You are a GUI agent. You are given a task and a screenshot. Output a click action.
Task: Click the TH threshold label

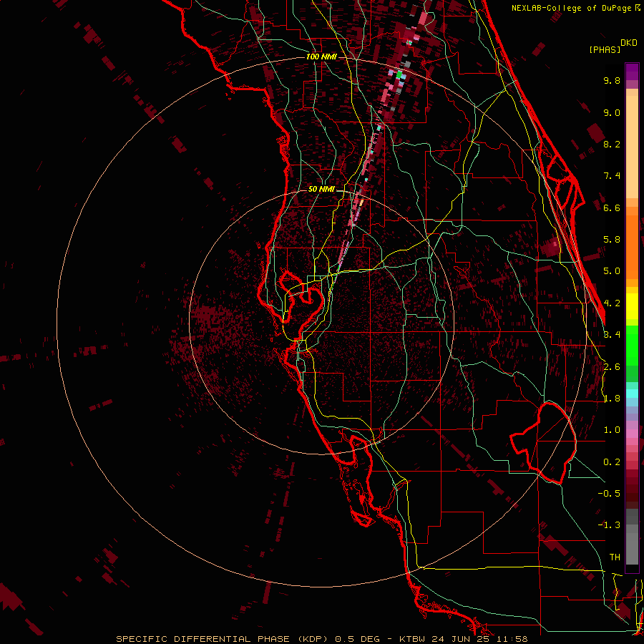[615, 557]
